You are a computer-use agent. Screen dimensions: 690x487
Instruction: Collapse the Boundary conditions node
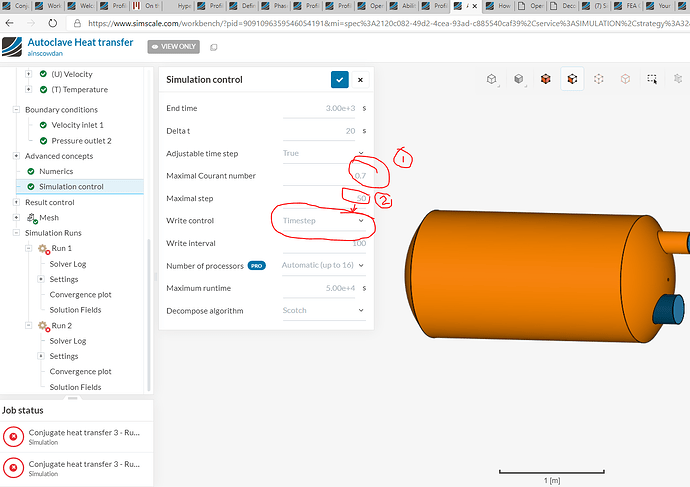tap(16, 110)
